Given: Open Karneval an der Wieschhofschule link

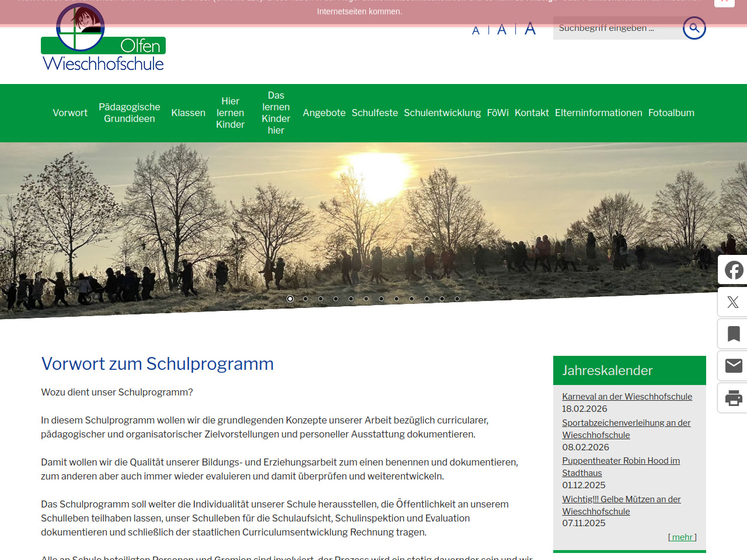Looking at the screenshot, I should coord(627,397).
